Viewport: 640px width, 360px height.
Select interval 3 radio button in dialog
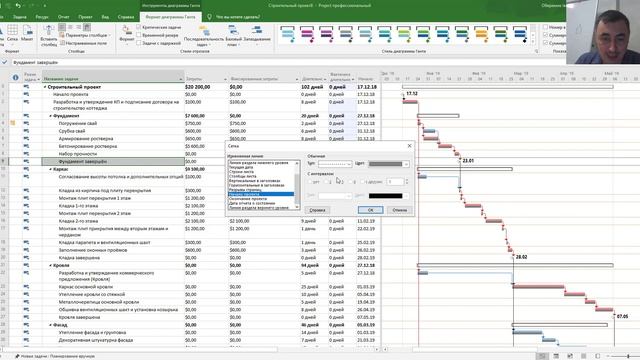(x=339, y=182)
